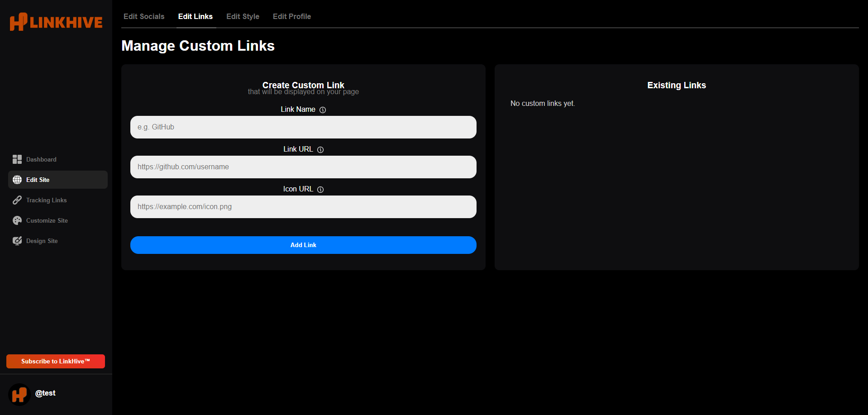Select the Edit Links tab
The image size is (868, 415).
coord(196,16)
